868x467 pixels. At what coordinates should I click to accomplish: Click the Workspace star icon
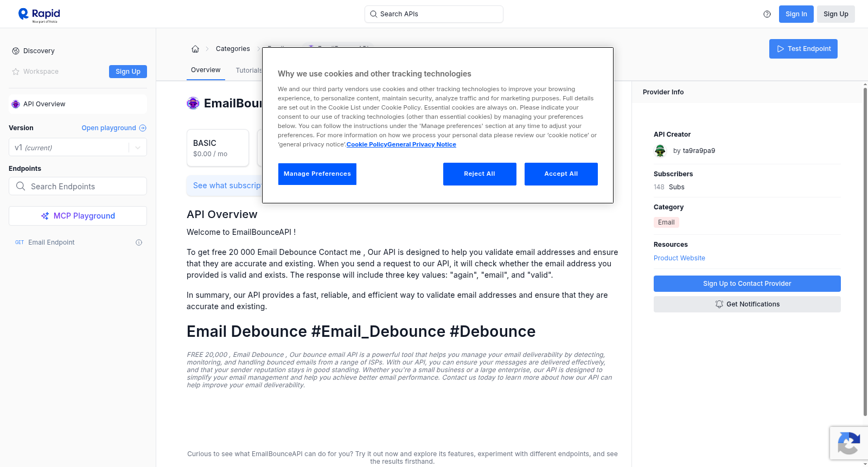(x=16, y=72)
